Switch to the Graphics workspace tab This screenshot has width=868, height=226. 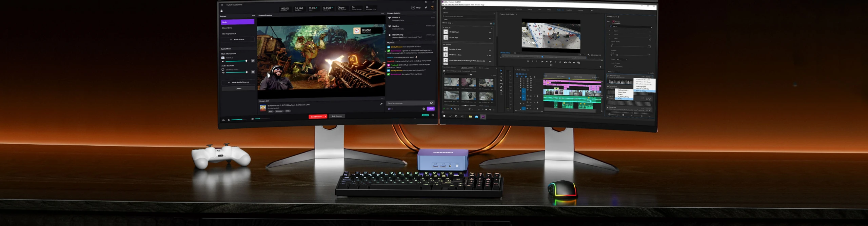click(569, 10)
